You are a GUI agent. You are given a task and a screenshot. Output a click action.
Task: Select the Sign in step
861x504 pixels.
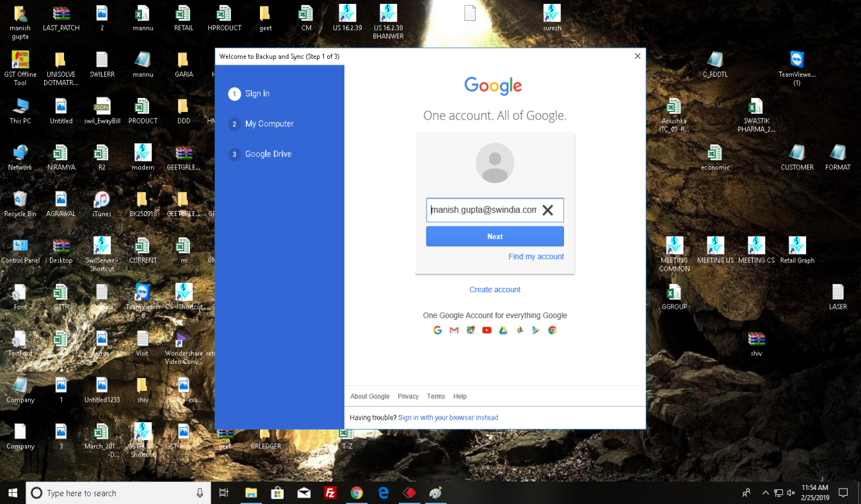[249, 93]
